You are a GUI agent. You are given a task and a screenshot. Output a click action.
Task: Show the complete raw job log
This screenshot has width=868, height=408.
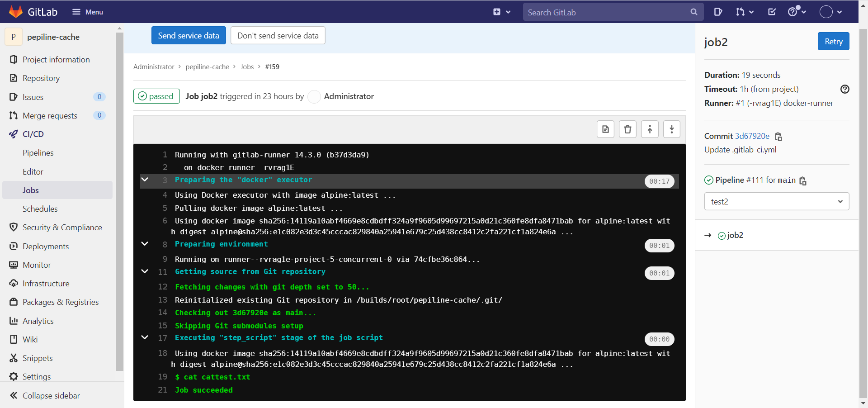pos(605,129)
